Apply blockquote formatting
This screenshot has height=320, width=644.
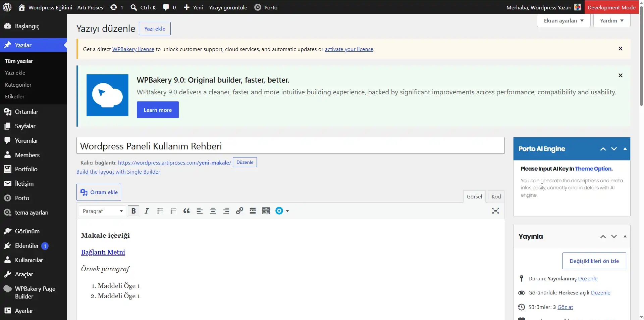[186, 211]
